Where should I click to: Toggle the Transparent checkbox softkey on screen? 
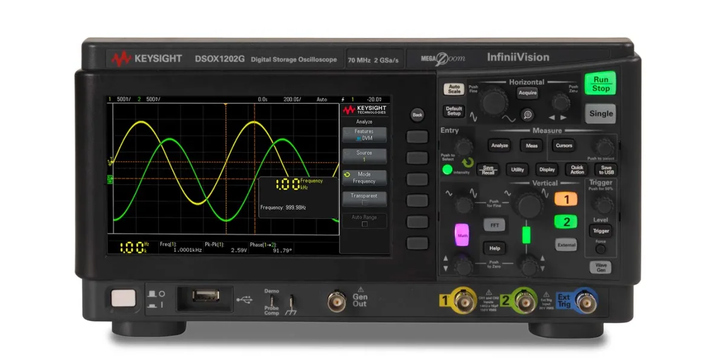click(365, 199)
